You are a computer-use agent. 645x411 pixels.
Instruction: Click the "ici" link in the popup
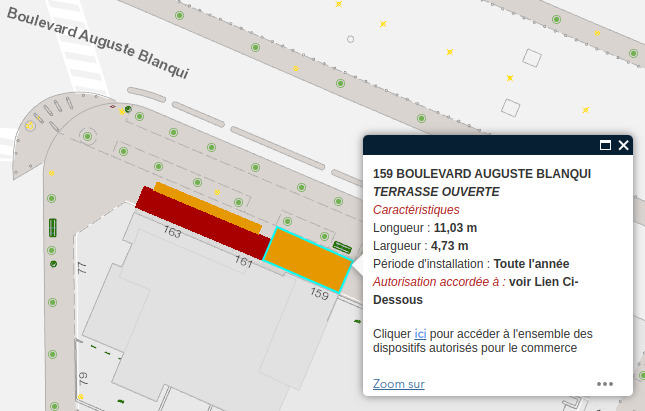coord(421,333)
